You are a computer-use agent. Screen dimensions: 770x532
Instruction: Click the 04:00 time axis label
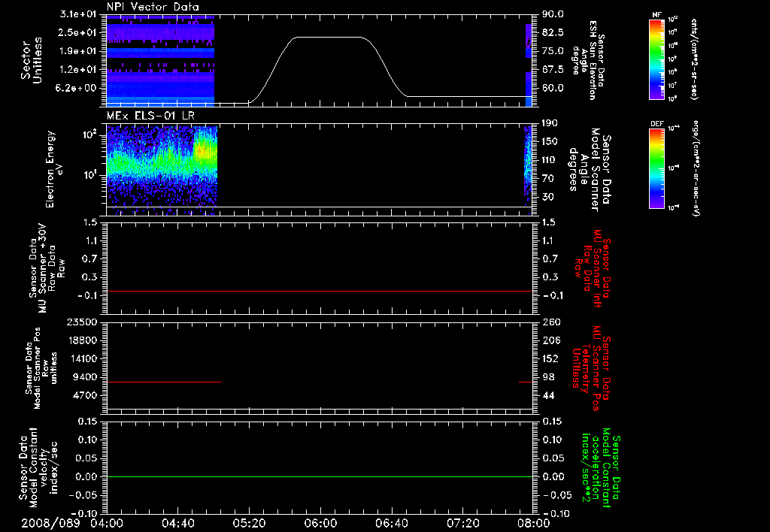(107, 523)
